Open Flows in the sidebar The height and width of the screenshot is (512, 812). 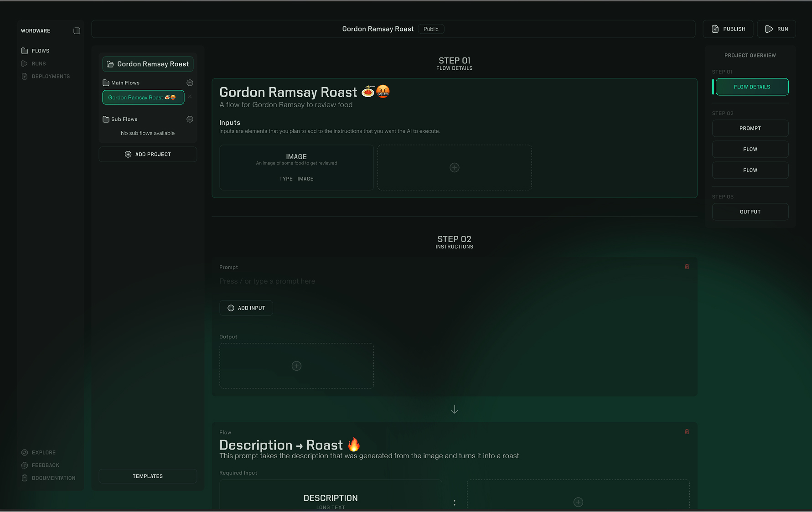[x=35, y=51]
